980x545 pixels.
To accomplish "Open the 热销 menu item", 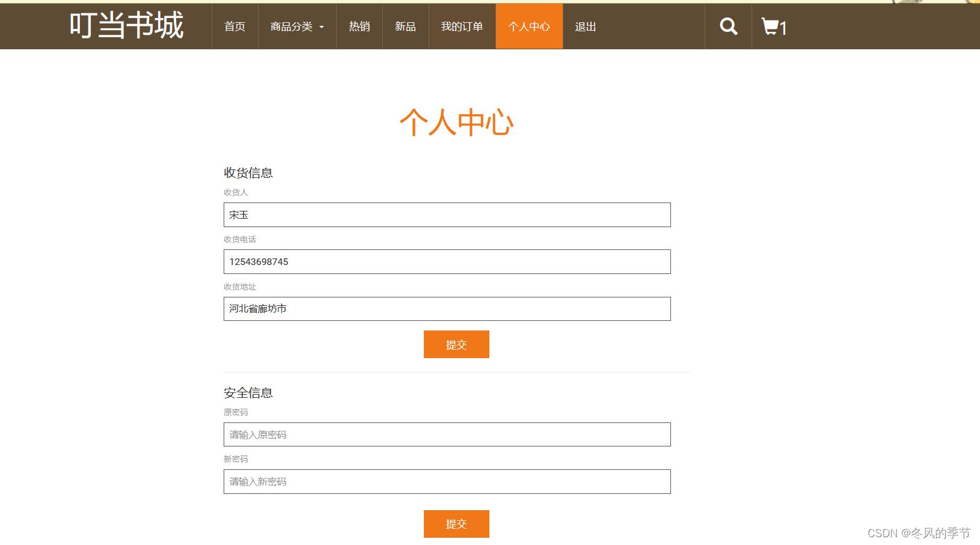I will (359, 26).
